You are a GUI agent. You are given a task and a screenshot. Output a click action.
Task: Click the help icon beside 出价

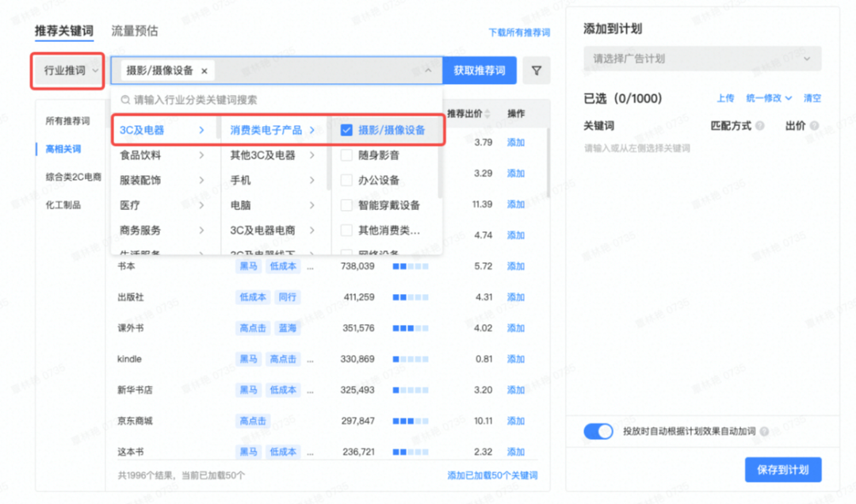point(814,126)
